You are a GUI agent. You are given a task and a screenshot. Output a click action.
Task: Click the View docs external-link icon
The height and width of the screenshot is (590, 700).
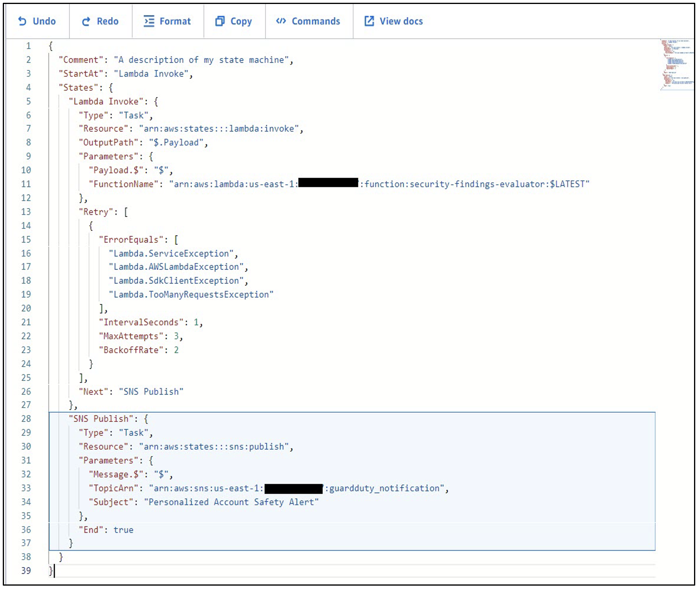coord(369,21)
